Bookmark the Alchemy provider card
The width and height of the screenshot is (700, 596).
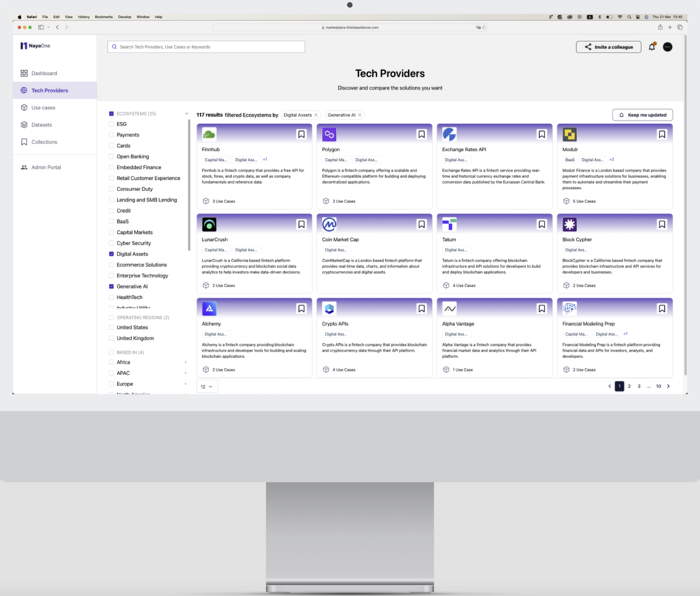(301, 309)
